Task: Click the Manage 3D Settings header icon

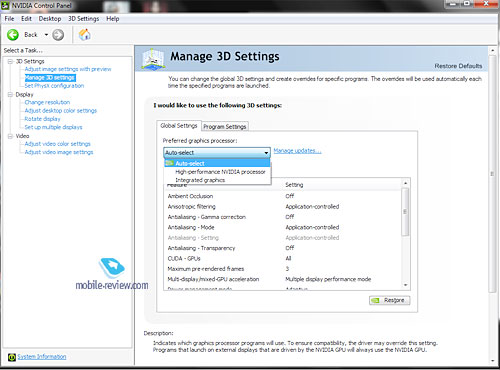Action: point(153,59)
